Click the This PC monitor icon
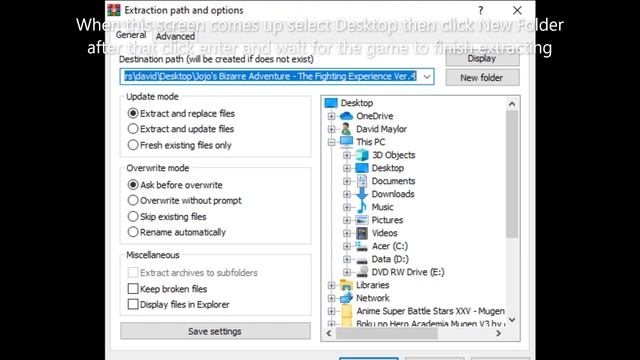Image resolution: width=640 pixels, height=360 pixels. (x=346, y=142)
